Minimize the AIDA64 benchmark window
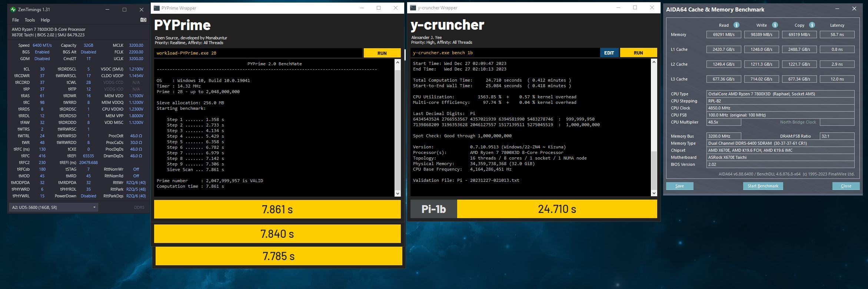The width and height of the screenshot is (868, 289). pos(837,9)
